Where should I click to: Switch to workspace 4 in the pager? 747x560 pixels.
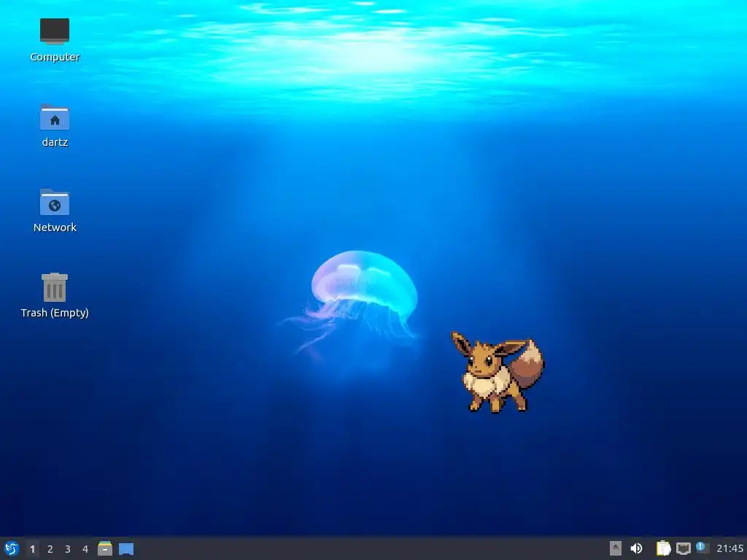[85, 549]
